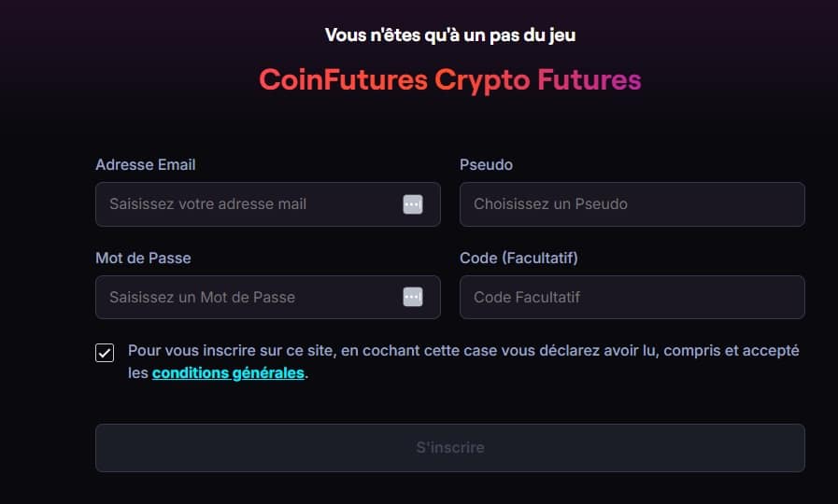Click the word "Crypto" in the heading
The width and height of the screenshot is (838, 504).
482,80
